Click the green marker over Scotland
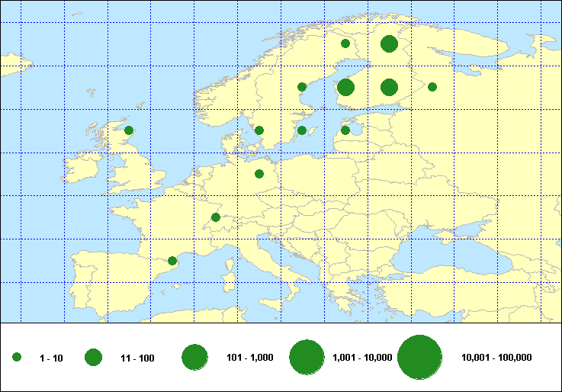Viewport: 562px width, 392px height. coord(129,130)
